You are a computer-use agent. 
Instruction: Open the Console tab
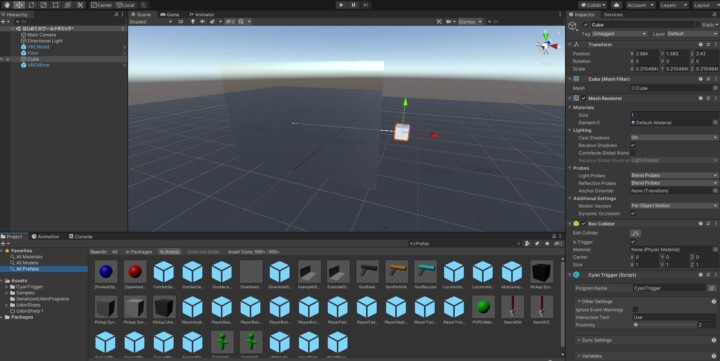pos(81,237)
